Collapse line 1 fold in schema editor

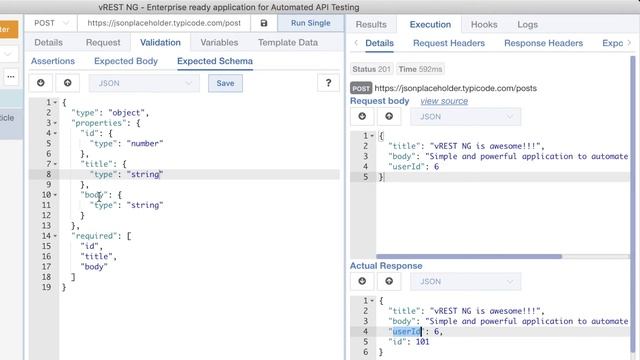55,102
